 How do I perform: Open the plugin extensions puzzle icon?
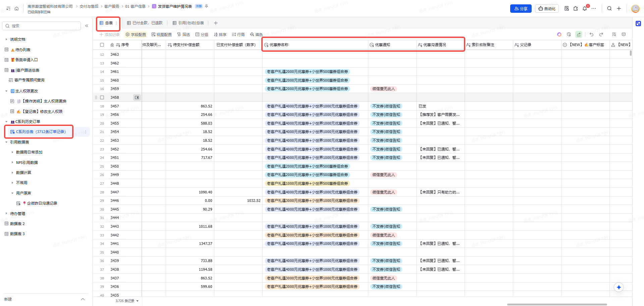(576, 9)
